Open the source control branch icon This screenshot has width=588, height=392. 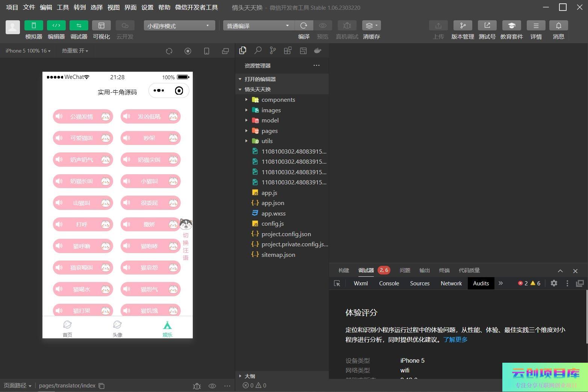tap(273, 51)
